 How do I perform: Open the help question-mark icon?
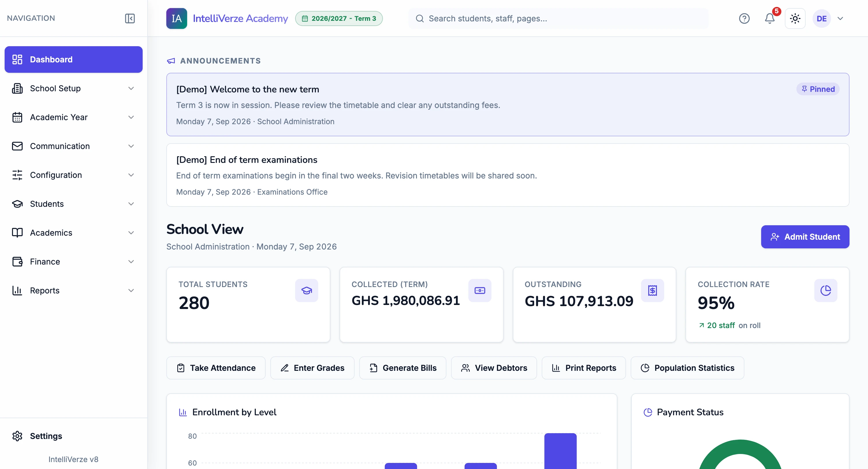(x=744, y=18)
